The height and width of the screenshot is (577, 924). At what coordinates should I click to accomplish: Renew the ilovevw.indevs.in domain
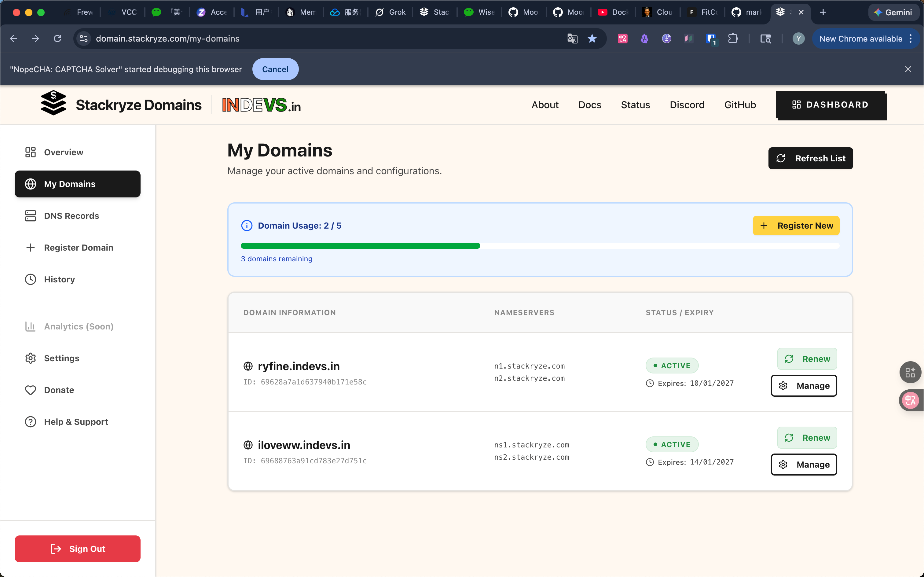(807, 438)
